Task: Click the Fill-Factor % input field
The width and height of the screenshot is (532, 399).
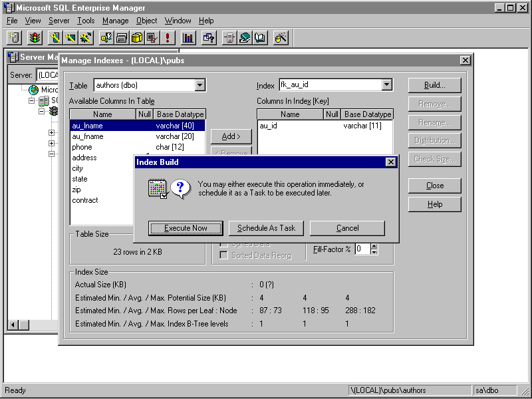Action: [362, 249]
